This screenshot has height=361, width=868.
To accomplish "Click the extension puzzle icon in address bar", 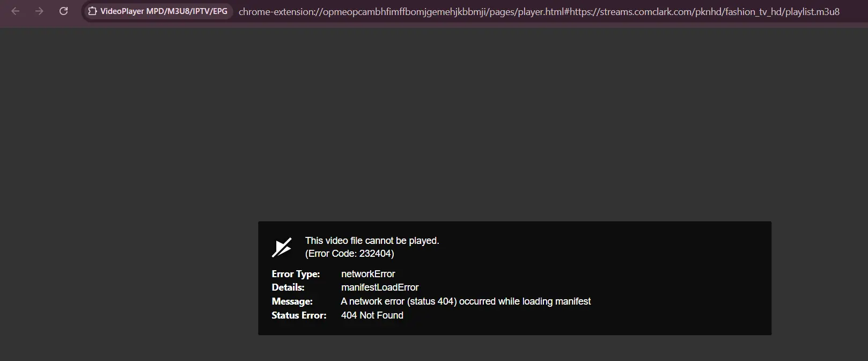I will point(92,11).
